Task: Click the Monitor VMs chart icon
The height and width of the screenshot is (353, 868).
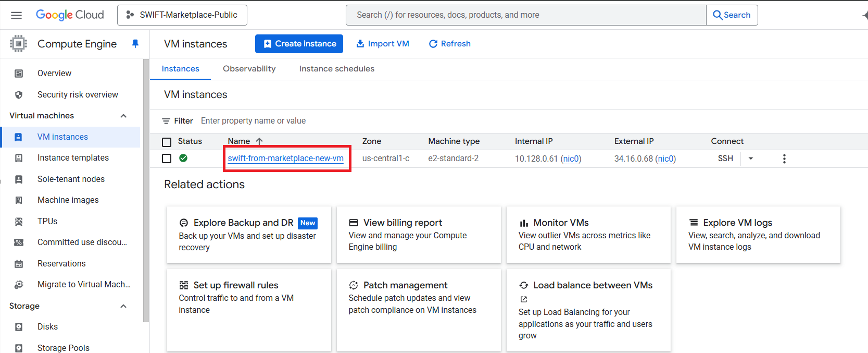Action: [524, 223]
